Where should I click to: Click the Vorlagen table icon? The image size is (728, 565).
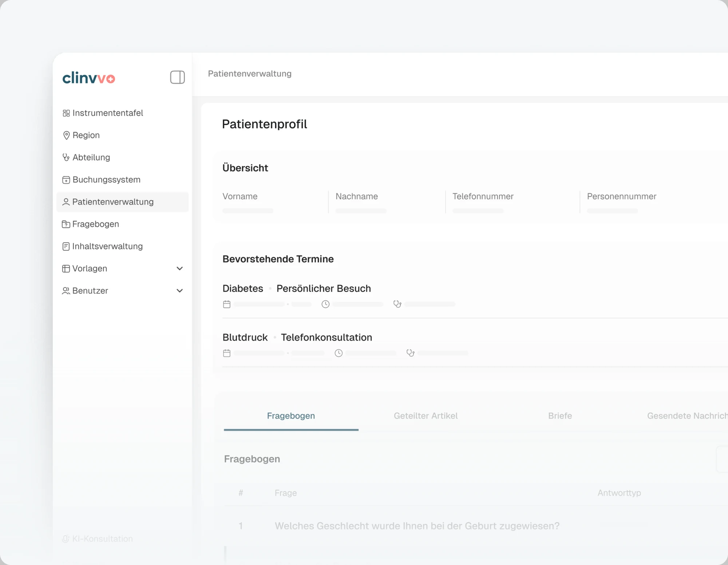[66, 268]
